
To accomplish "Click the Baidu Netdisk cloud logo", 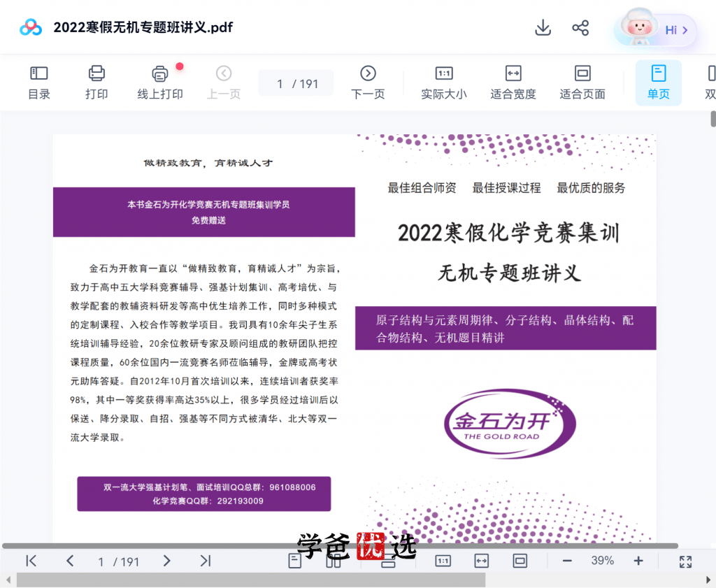I will point(31,27).
